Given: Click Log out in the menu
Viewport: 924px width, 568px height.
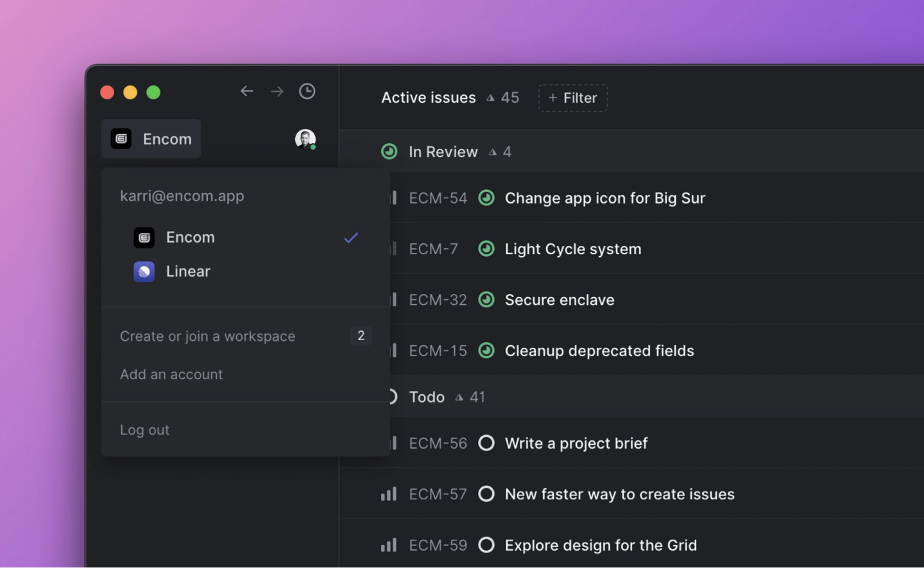Looking at the screenshot, I should coord(144,430).
